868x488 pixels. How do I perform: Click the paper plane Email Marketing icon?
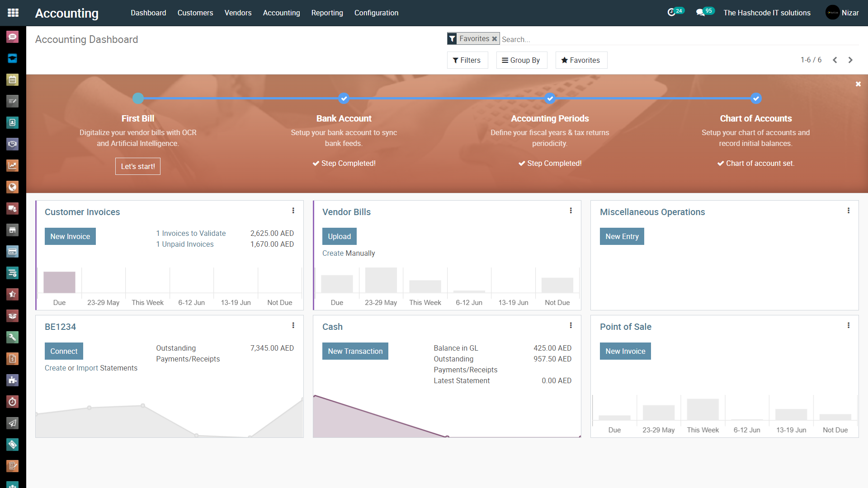click(x=12, y=423)
